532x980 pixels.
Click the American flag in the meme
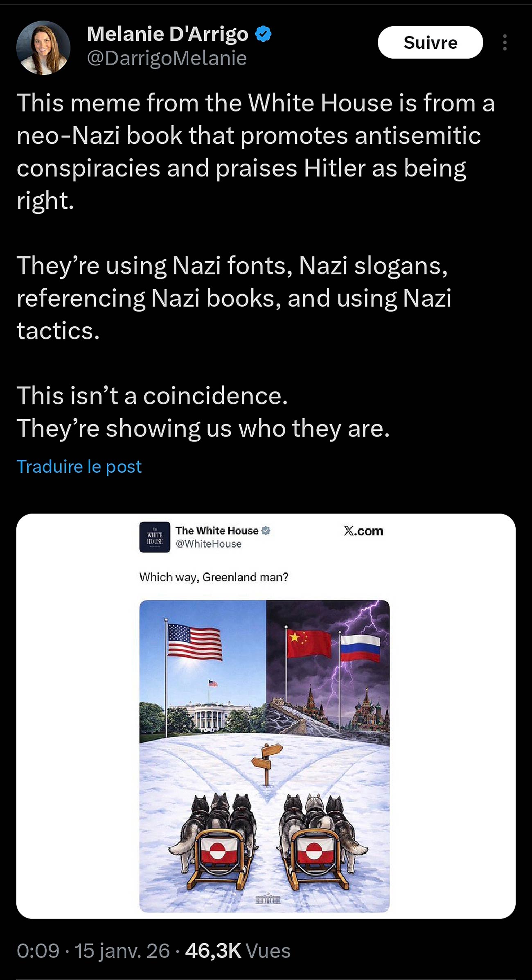pos(195,642)
